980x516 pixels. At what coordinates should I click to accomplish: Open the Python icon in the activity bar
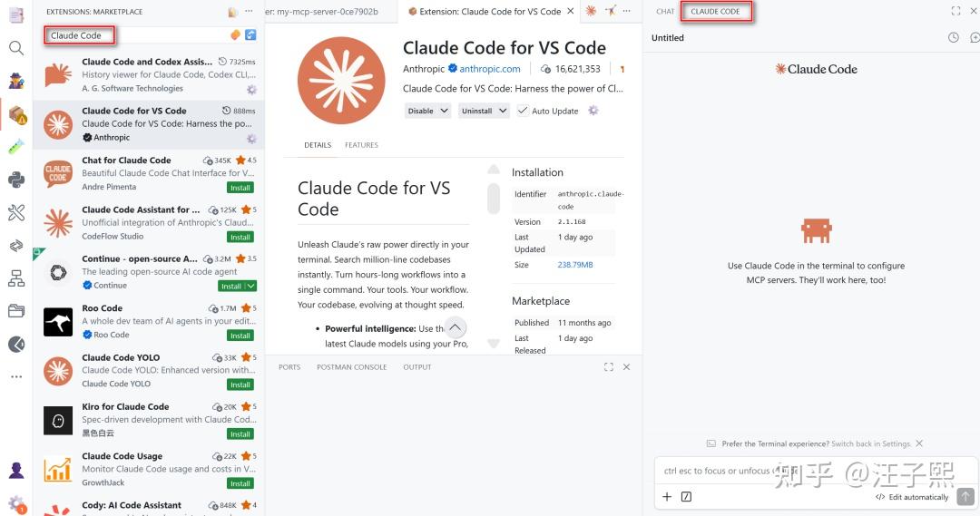[x=16, y=180]
